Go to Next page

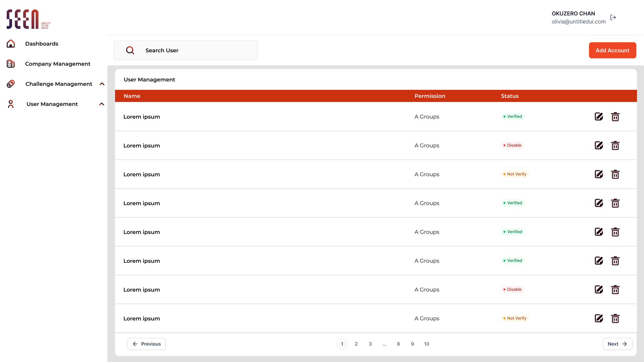click(x=618, y=344)
